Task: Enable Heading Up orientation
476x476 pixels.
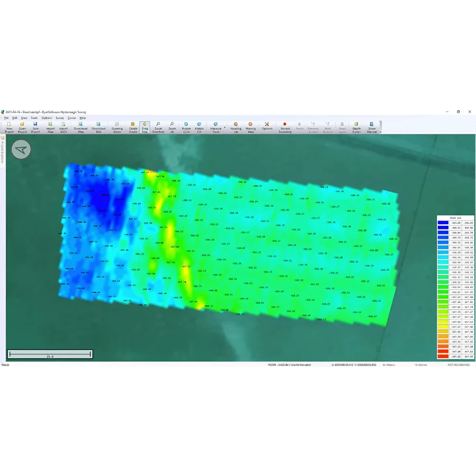Action: (x=236, y=127)
